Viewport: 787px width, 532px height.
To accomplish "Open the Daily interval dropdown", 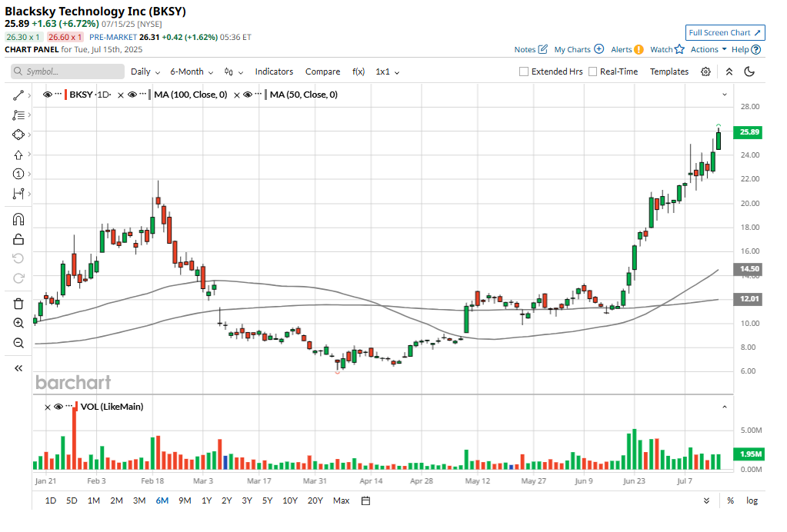I will coord(145,71).
